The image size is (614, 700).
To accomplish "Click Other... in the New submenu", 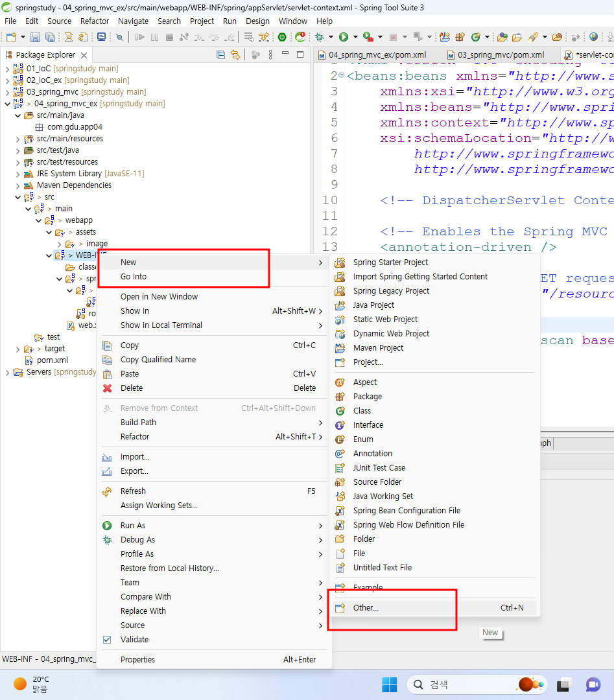I will click(x=435, y=607).
